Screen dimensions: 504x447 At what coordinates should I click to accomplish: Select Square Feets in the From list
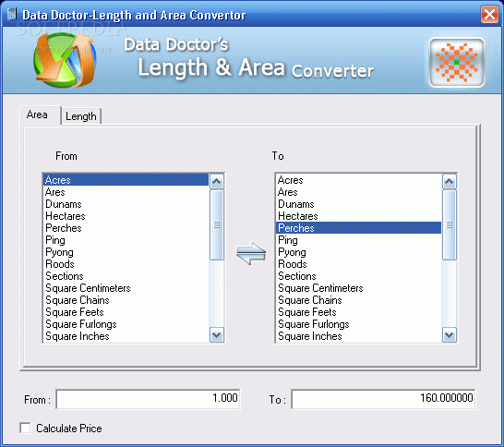(x=126, y=312)
